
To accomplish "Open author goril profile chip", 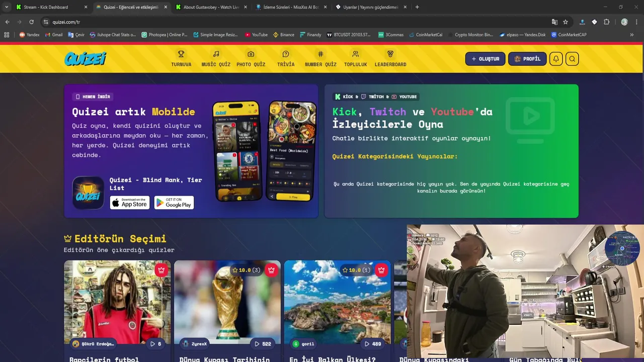I will coord(303,344).
